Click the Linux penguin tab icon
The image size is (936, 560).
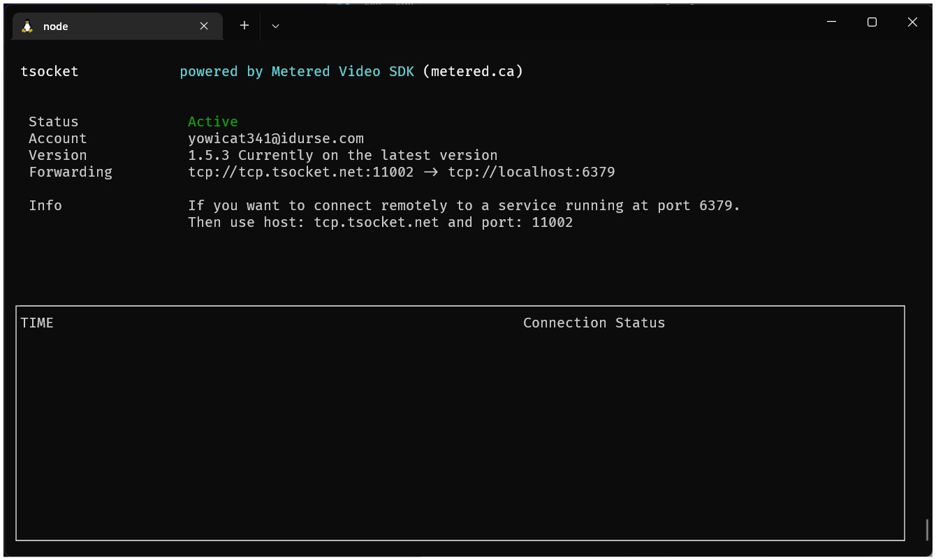[27, 27]
